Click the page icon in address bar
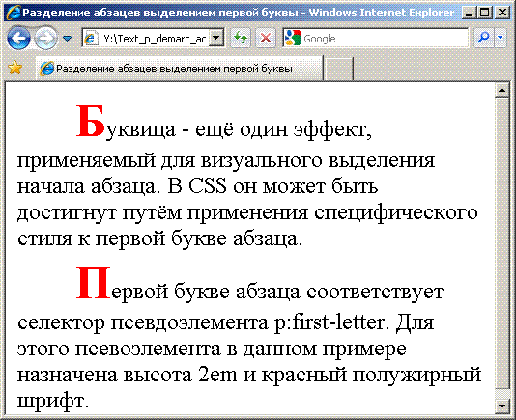516x420 pixels. tap(91, 39)
